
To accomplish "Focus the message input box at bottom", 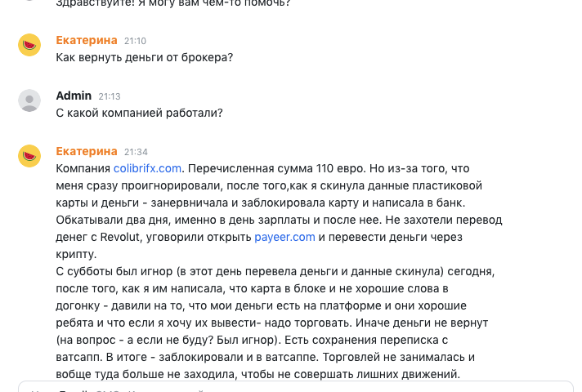I will (296, 386).
